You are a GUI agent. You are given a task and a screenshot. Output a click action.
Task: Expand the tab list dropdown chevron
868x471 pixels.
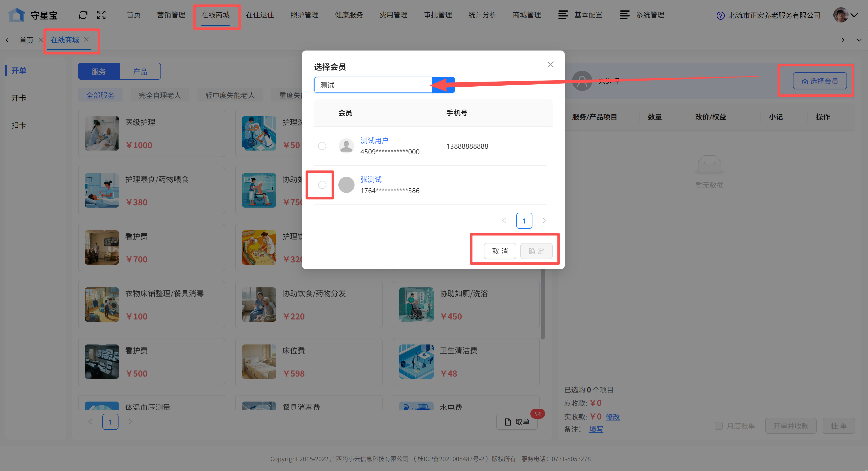[x=859, y=40]
